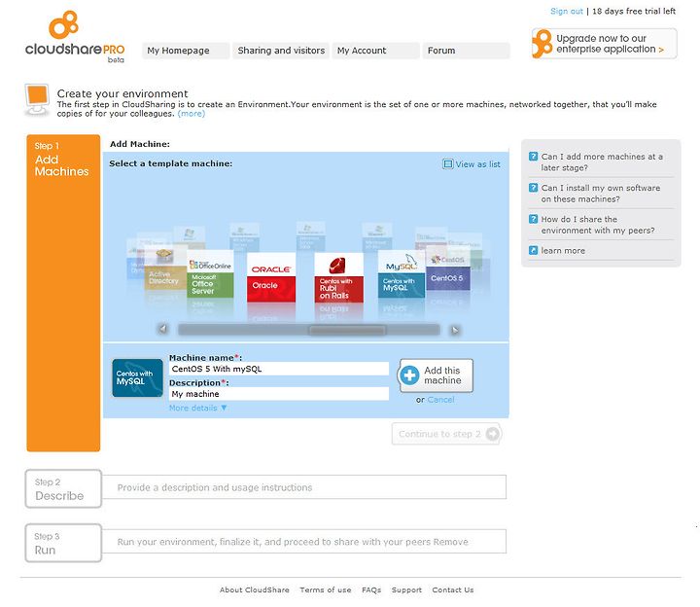
Task: Click help icon beside 'install my own software'
Action: coord(533,188)
